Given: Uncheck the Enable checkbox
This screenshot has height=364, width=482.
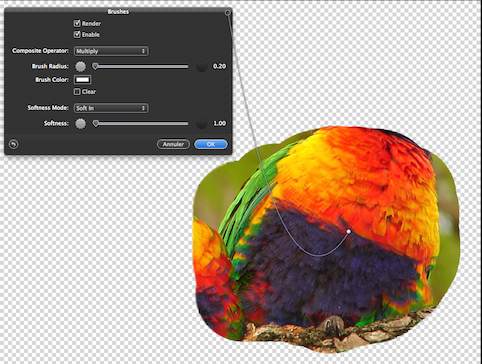Looking at the screenshot, I should pos(77,34).
